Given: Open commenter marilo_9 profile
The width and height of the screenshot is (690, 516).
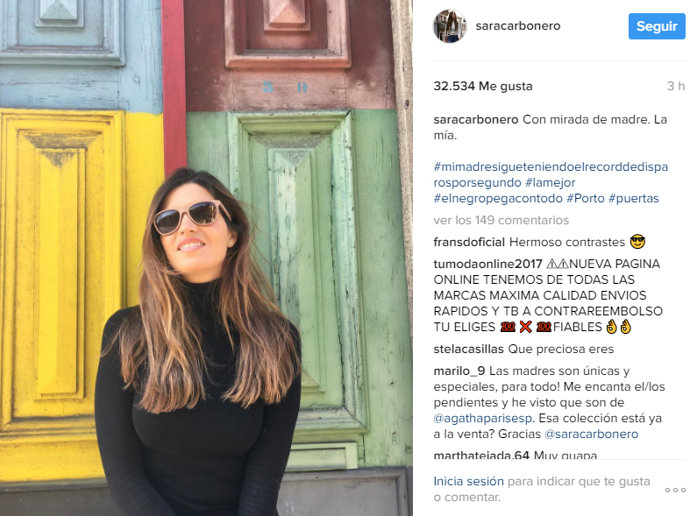Looking at the screenshot, I should point(459,371).
